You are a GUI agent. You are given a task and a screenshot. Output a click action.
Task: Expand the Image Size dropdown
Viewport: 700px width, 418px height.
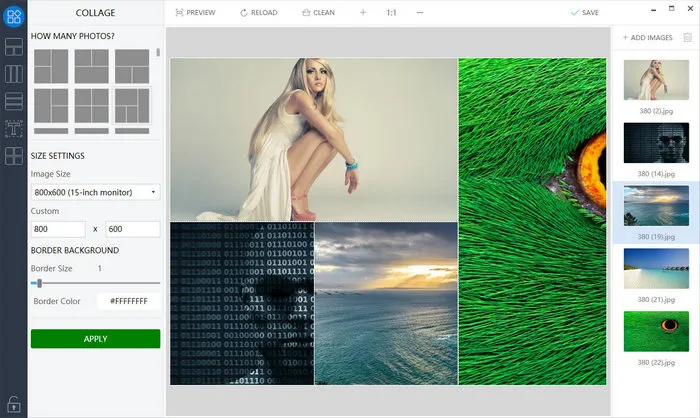click(x=96, y=192)
